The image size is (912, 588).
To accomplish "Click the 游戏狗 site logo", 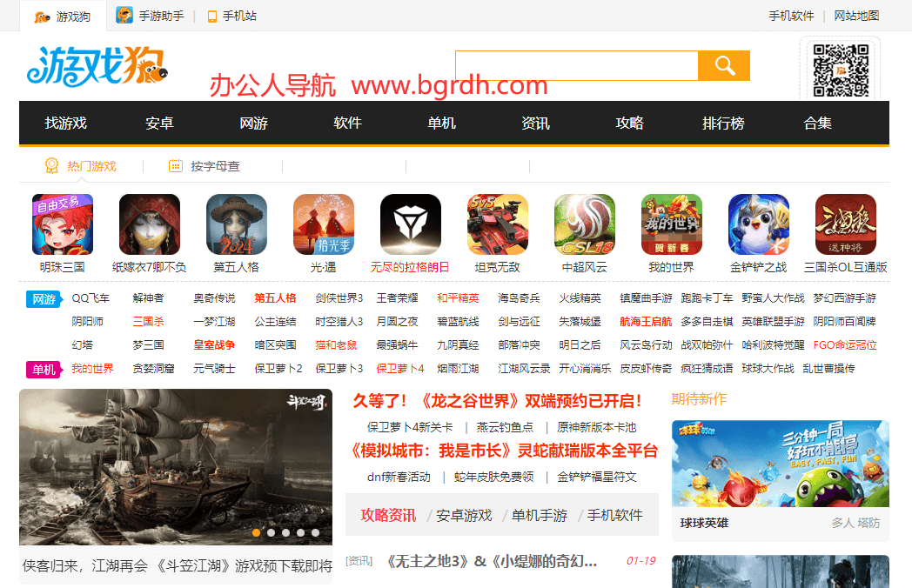I will click(97, 66).
